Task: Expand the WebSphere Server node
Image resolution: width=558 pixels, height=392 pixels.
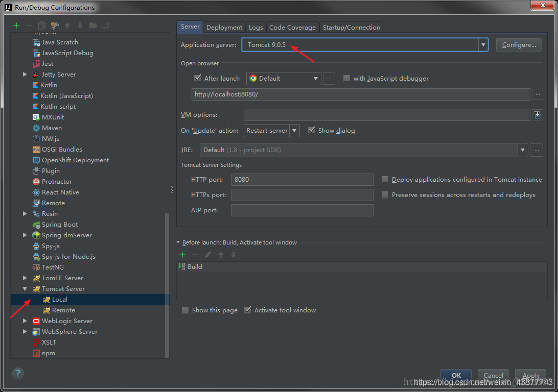Action: click(x=25, y=331)
